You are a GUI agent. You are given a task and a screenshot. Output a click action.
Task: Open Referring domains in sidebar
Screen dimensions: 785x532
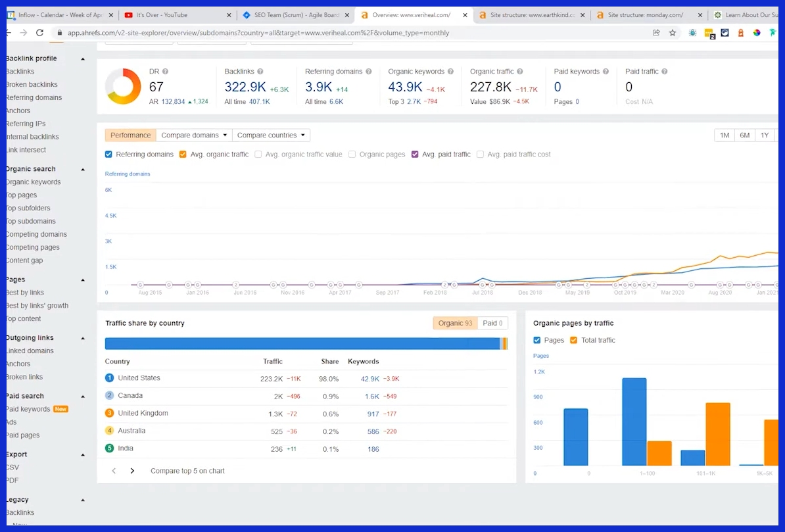[34, 98]
